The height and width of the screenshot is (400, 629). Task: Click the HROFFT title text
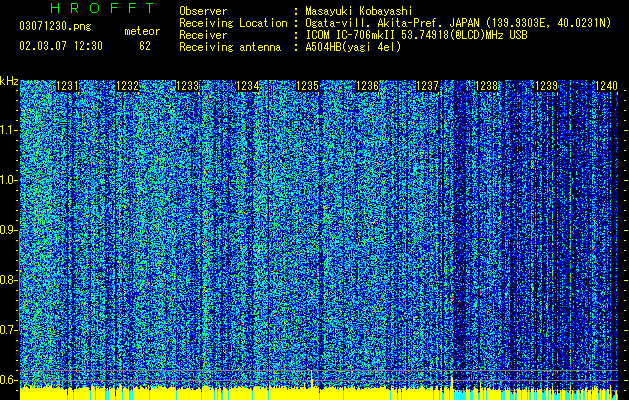point(103,8)
